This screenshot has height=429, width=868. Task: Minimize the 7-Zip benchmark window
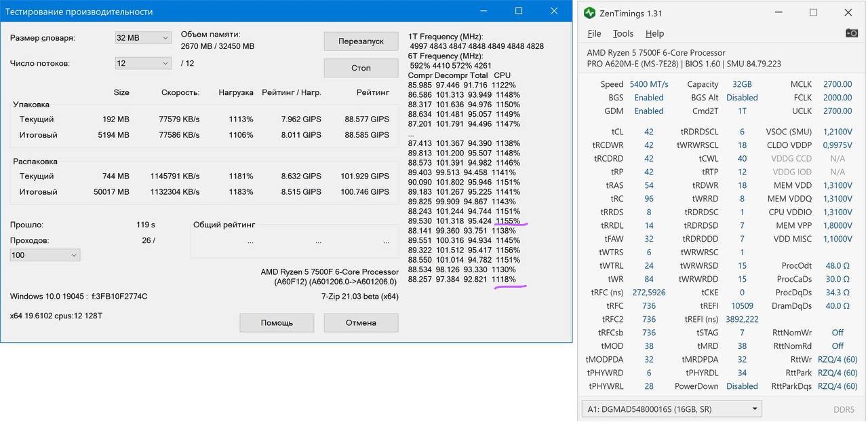click(x=484, y=12)
